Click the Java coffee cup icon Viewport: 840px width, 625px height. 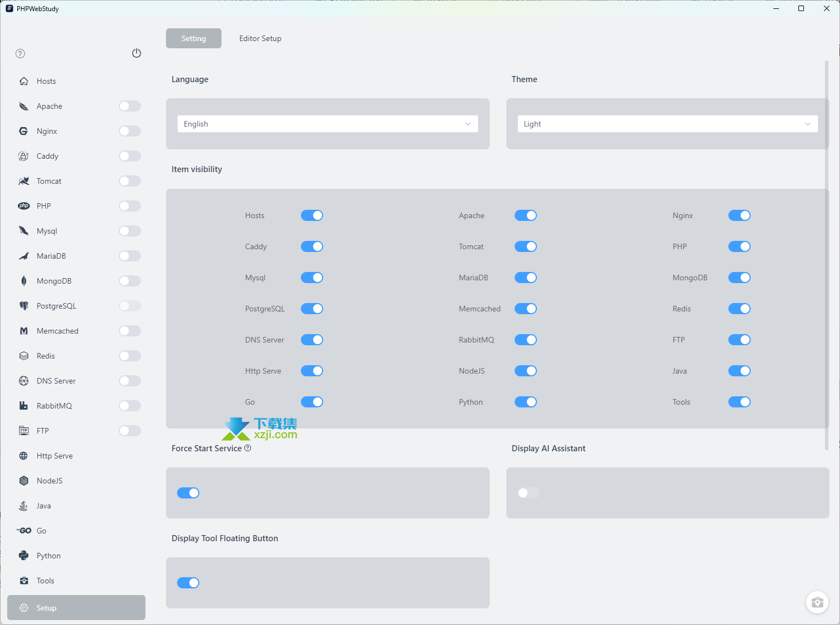tap(24, 506)
